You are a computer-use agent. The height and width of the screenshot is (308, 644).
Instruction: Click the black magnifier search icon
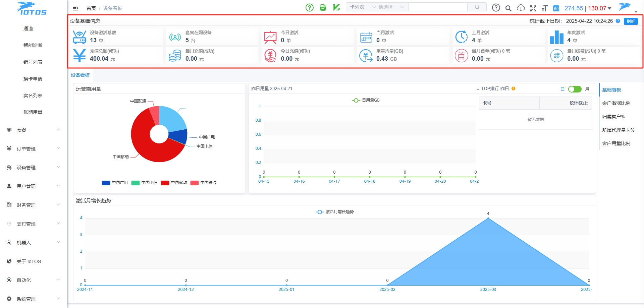click(508, 8)
